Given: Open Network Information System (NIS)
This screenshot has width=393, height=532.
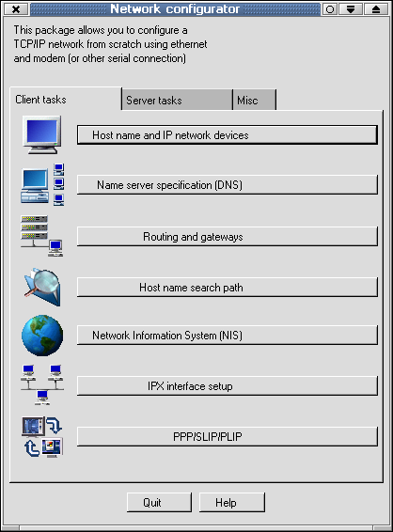Looking at the screenshot, I should pyautogui.click(x=227, y=336).
